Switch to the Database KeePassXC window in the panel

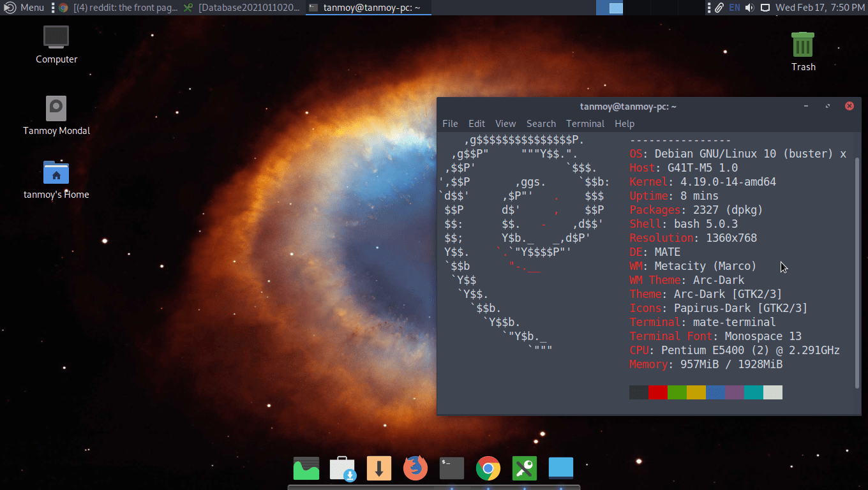click(241, 8)
